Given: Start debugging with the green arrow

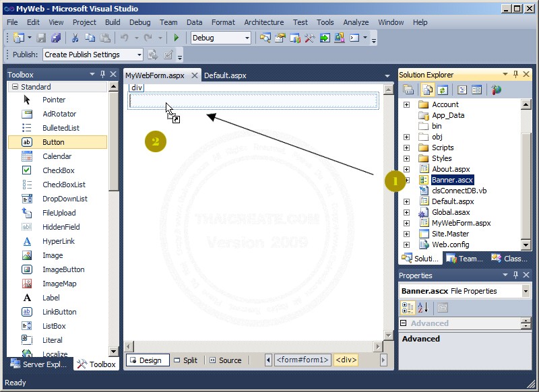Looking at the screenshot, I should (x=177, y=38).
